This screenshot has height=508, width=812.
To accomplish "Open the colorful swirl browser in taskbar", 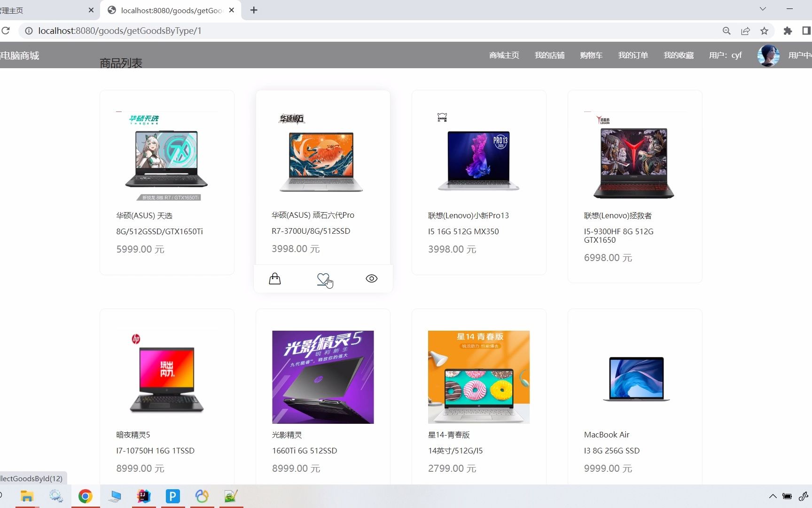I will tap(202, 496).
